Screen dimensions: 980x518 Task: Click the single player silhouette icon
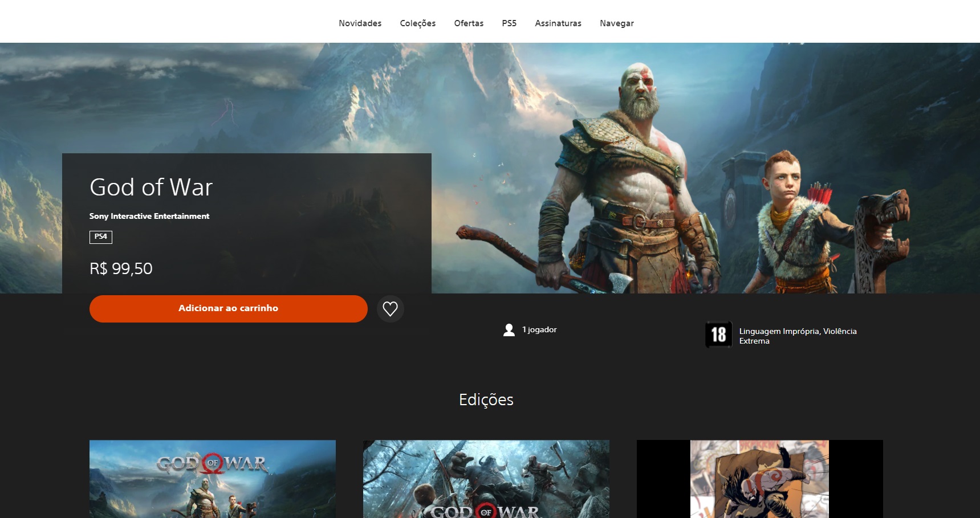click(x=509, y=330)
